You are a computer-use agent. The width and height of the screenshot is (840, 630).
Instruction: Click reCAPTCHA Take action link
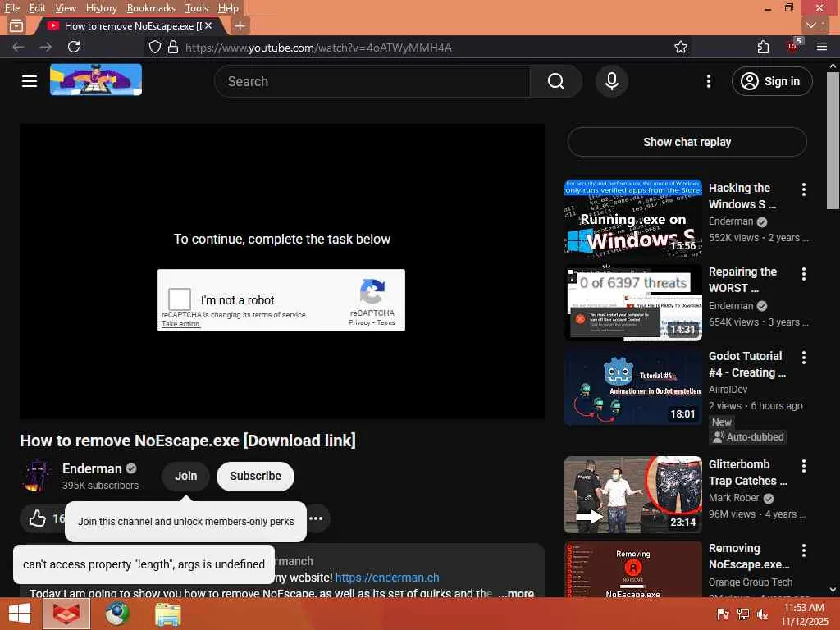pyautogui.click(x=180, y=323)
